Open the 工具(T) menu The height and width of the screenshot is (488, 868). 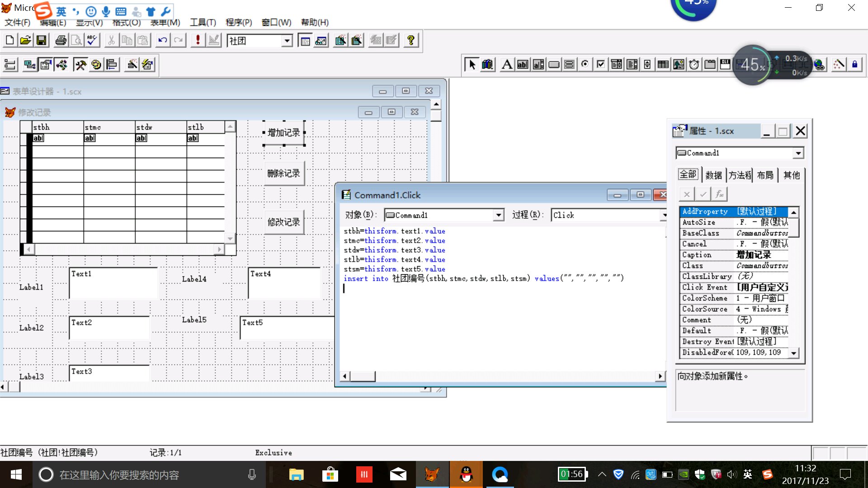[203, 22]
